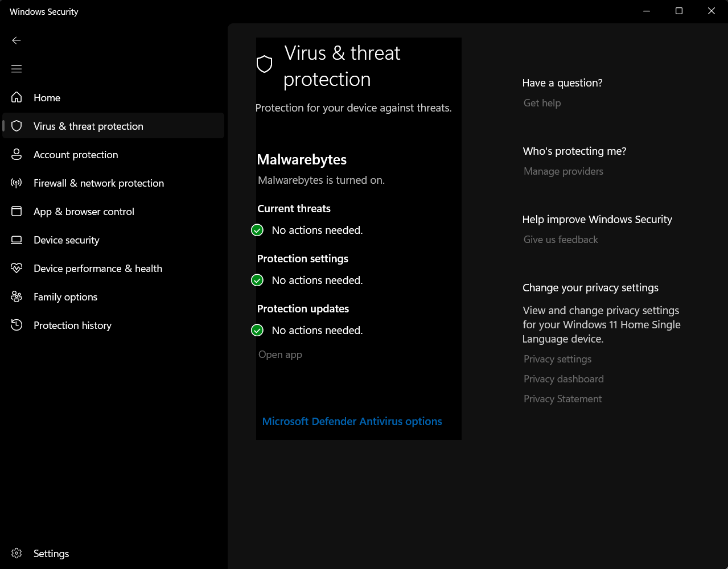Viewport: 728px width, 569px height.
Task: Expand Microsoft Defender Antivirus options
Action: click(x=352, y=422)
